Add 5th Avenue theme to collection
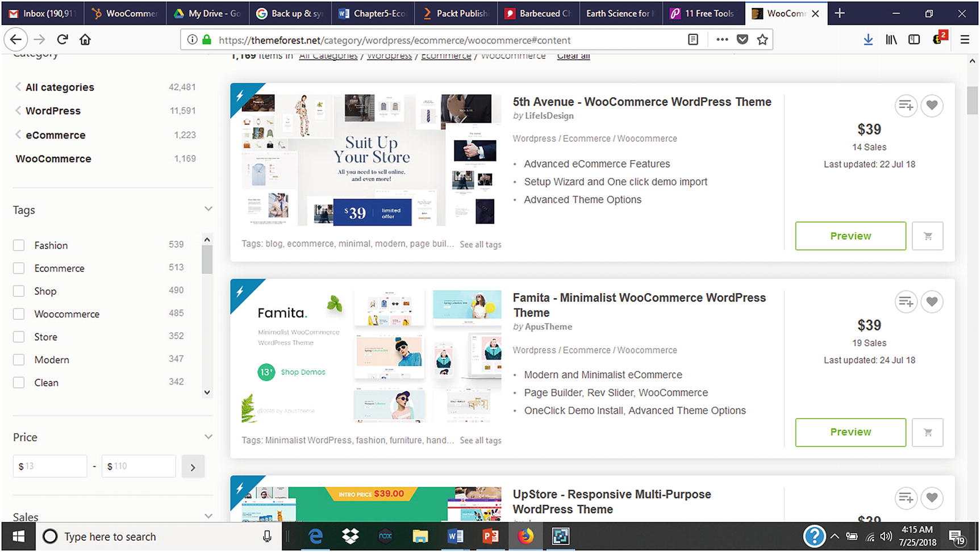This screenshot has height=552, width=980. click(x=906, y=106)
